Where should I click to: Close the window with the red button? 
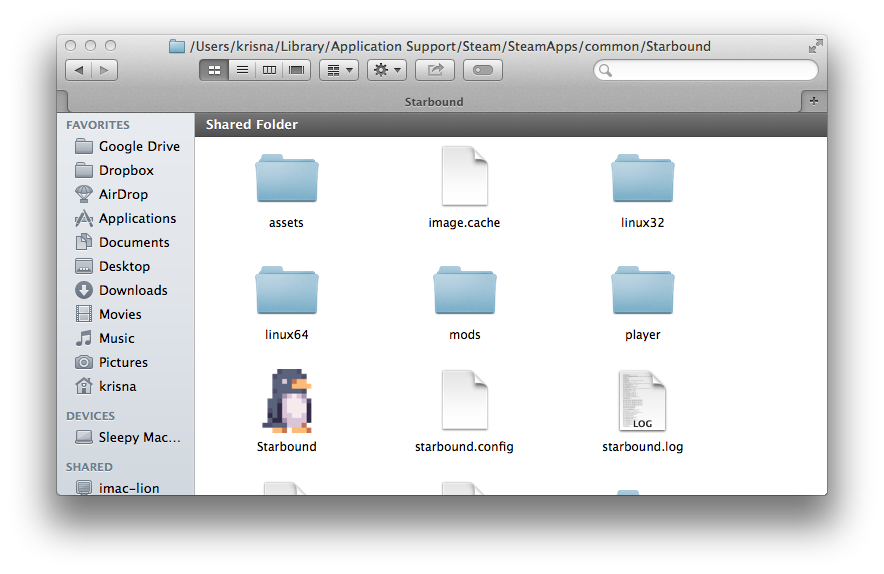tap(71, 46)
